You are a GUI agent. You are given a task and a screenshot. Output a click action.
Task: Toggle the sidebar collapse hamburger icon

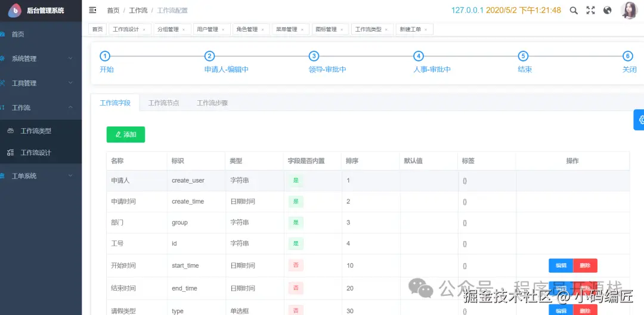tap(93, 10)
